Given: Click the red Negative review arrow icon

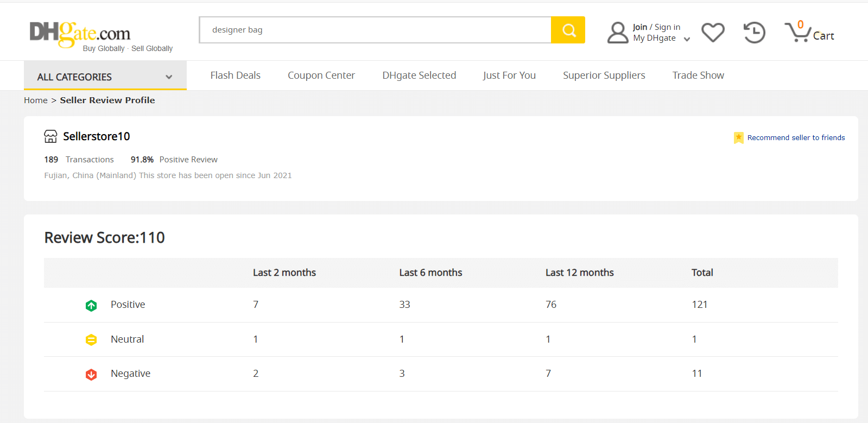Looking at the screenshot, I should pyautogui.click(x=91, y=375).
